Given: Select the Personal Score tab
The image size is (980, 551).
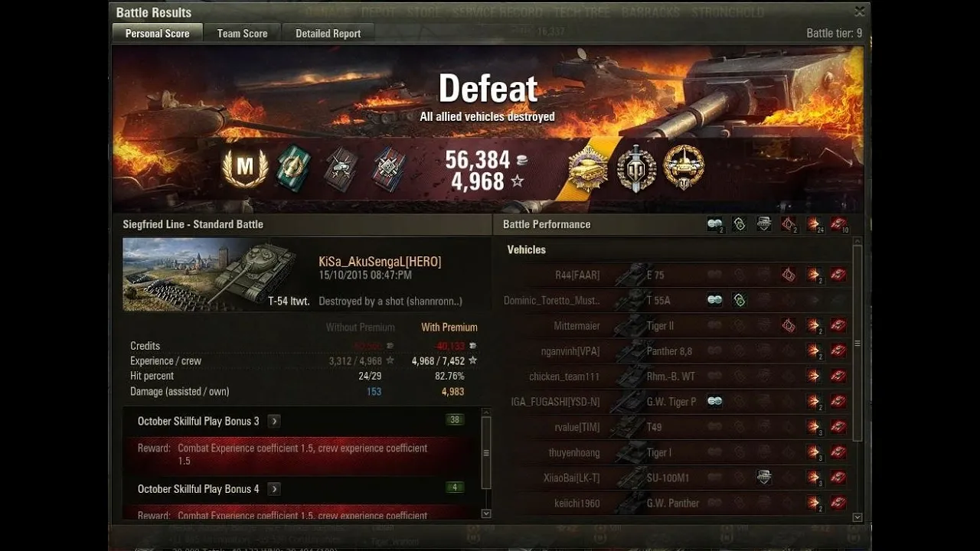Looking at the screenshot, I should coord(158,33).
